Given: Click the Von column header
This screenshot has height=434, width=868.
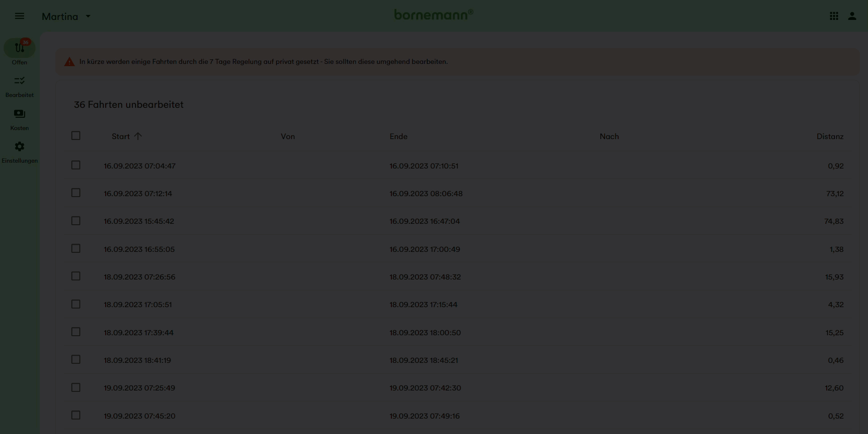Looking at the screenshot, I should coord(288,136).
